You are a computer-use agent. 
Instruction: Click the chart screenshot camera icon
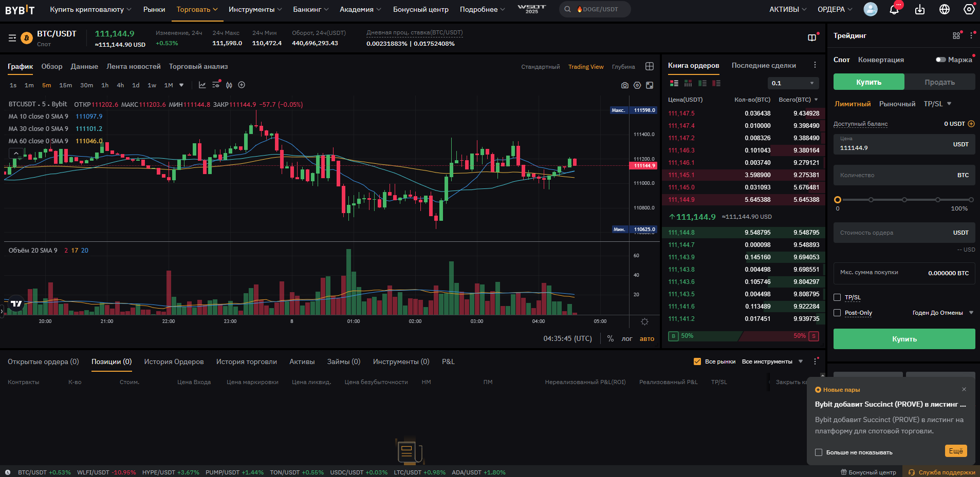tap(624, 85)
